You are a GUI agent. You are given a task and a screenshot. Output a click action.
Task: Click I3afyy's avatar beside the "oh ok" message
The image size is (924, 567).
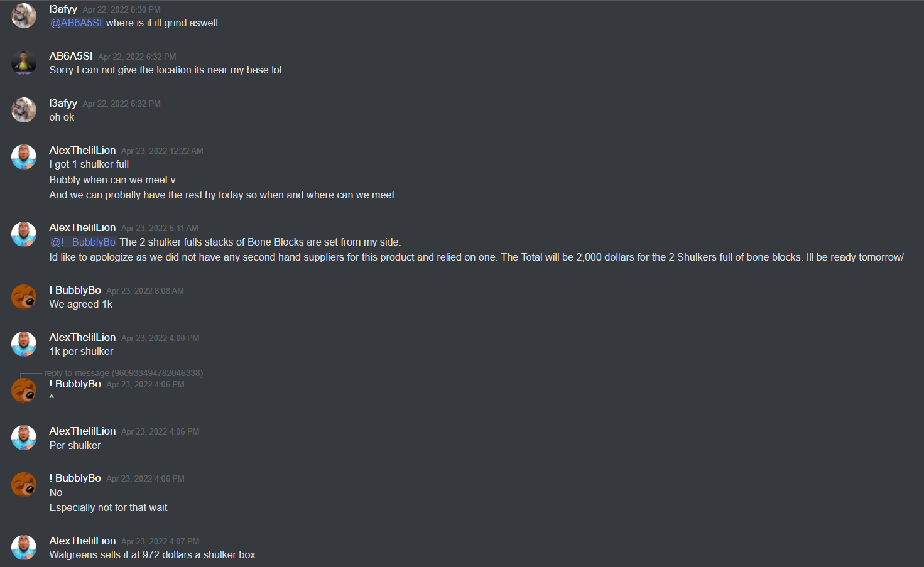[24, 110]
